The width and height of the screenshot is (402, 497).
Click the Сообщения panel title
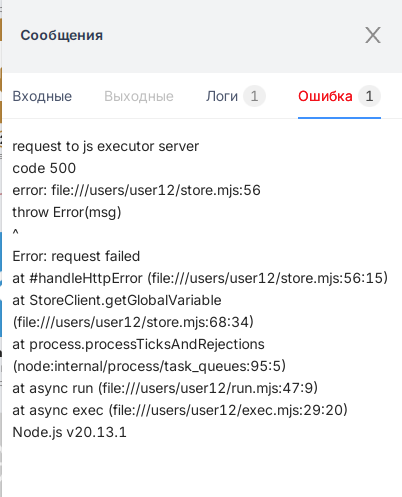tap(62, 35)
